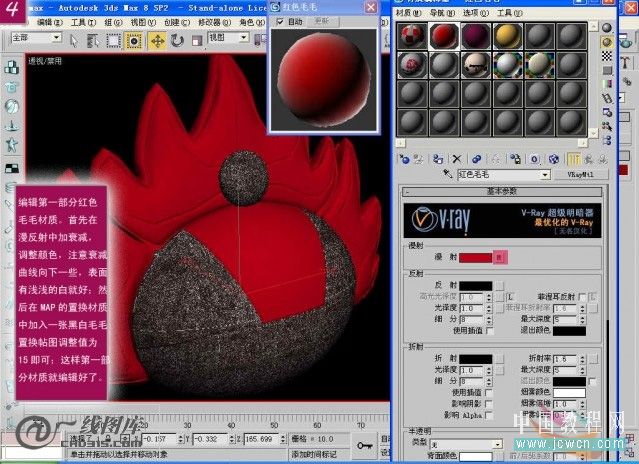Adjust reflection 最大深度 spinner
This screenshot has width=639, height=464.
582,319
